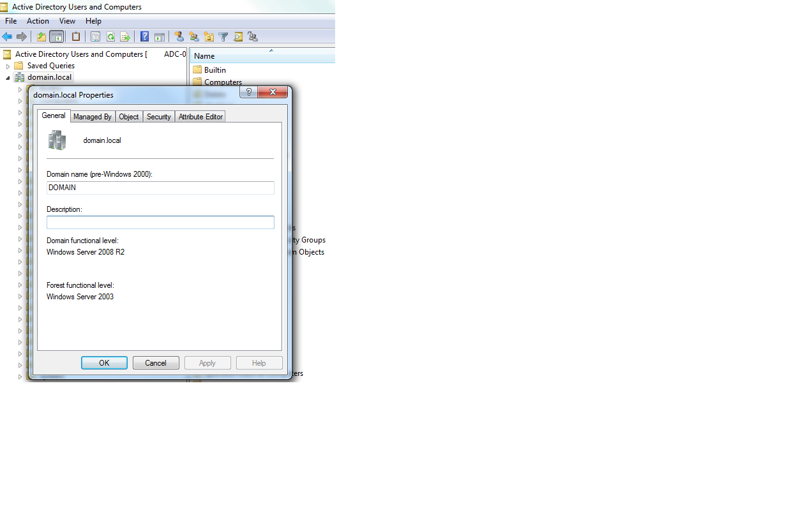Open Properties via toolbar icon
812x515 pixels.
click(96, 37)
